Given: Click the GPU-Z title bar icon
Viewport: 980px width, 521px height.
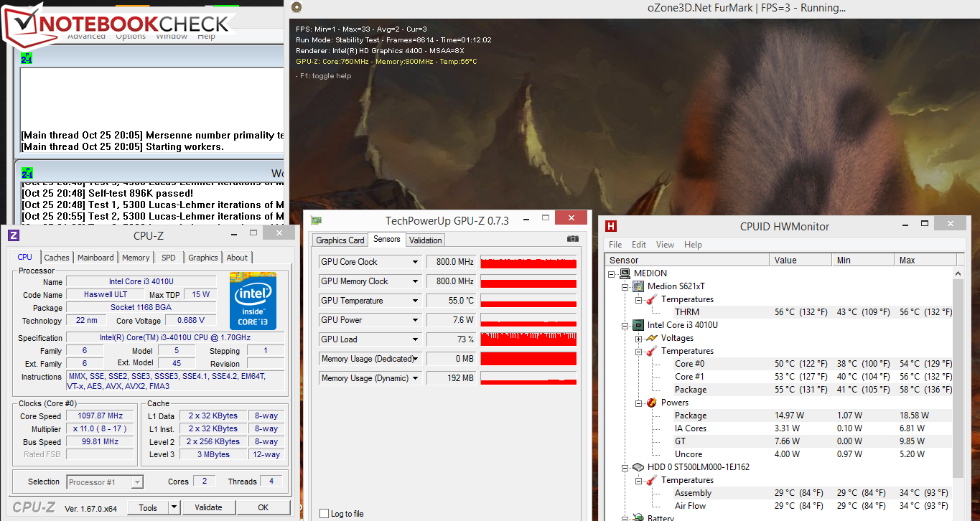Looking at the screenshot, I should tap(316, 221).
